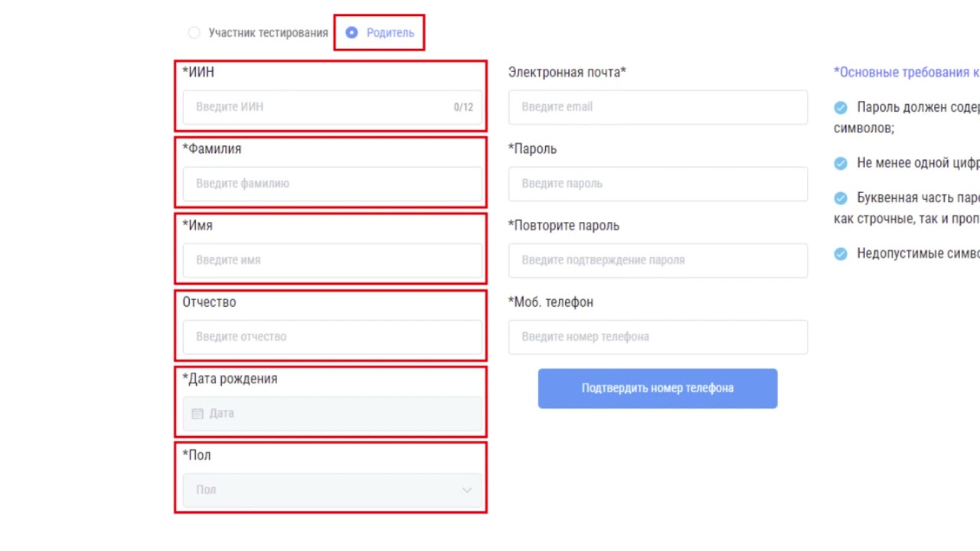Open the Пол dropdown
This screenshot has width=980, height=551.
point(332,490)
